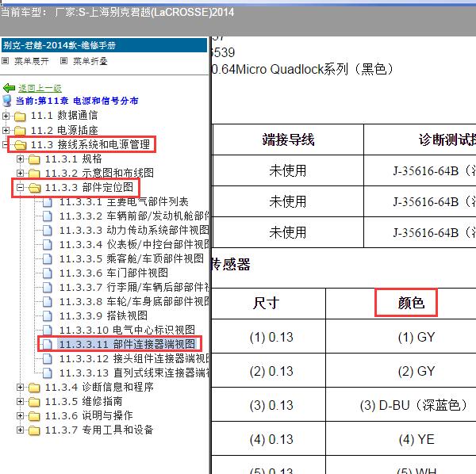This screenshot has width=476, height=474.
Task: Click the 尺寸 column header
Action: click(266, 303)
